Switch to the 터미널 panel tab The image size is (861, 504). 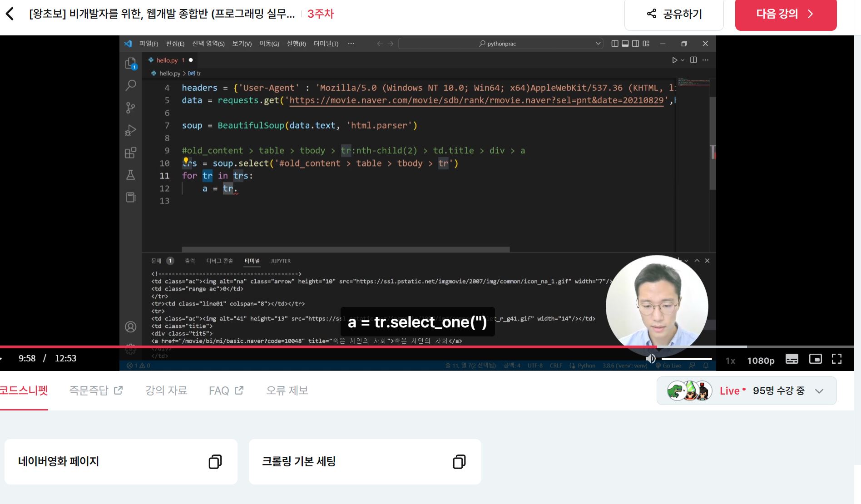(x=252, y=261)
